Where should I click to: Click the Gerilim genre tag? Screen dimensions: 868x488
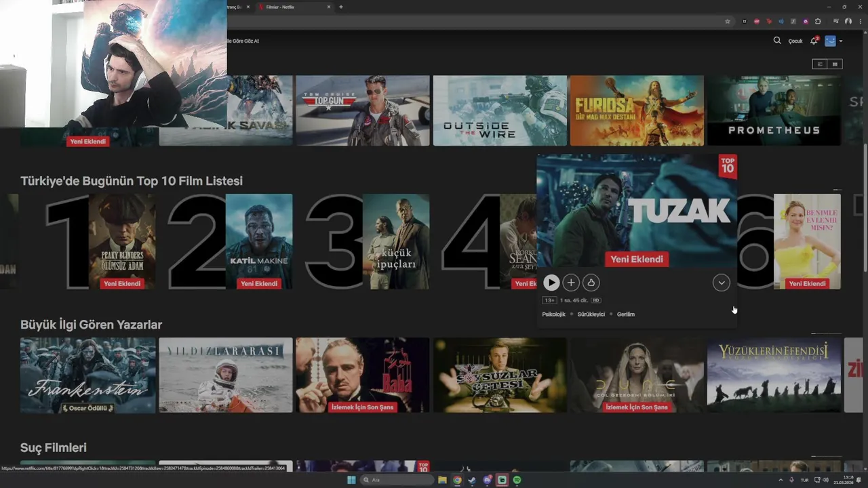tap(626, 314)
